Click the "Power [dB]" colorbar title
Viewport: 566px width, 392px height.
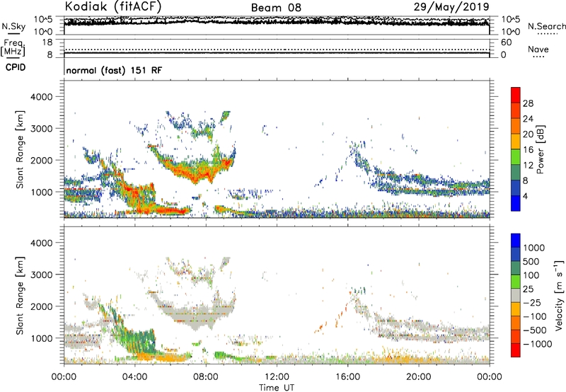tap(540, 150)
